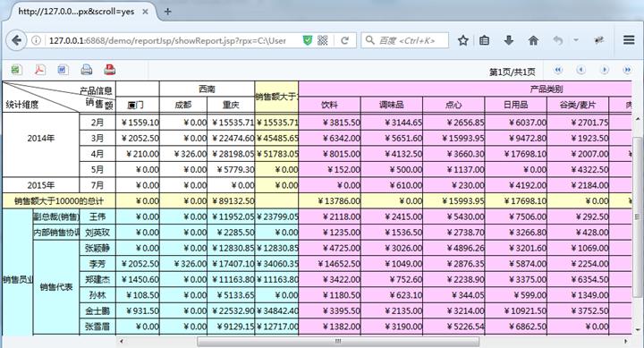Go to the next report page
This screenshot has height=348, width=644.
(604, 70)
